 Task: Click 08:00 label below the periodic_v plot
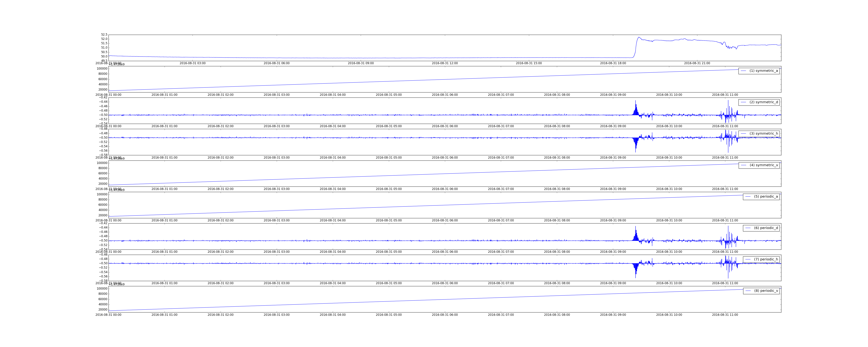[557, 315]
